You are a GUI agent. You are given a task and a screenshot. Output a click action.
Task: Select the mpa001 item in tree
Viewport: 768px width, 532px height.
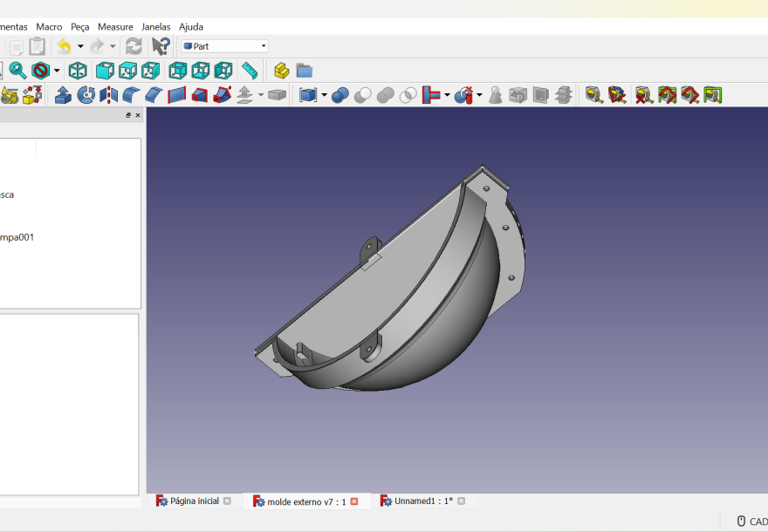pos(17,237)
